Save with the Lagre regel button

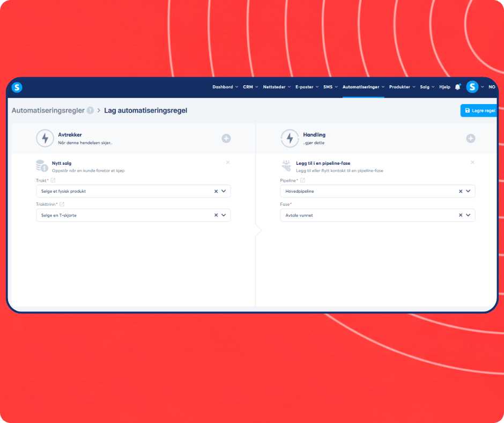[479, 111]
